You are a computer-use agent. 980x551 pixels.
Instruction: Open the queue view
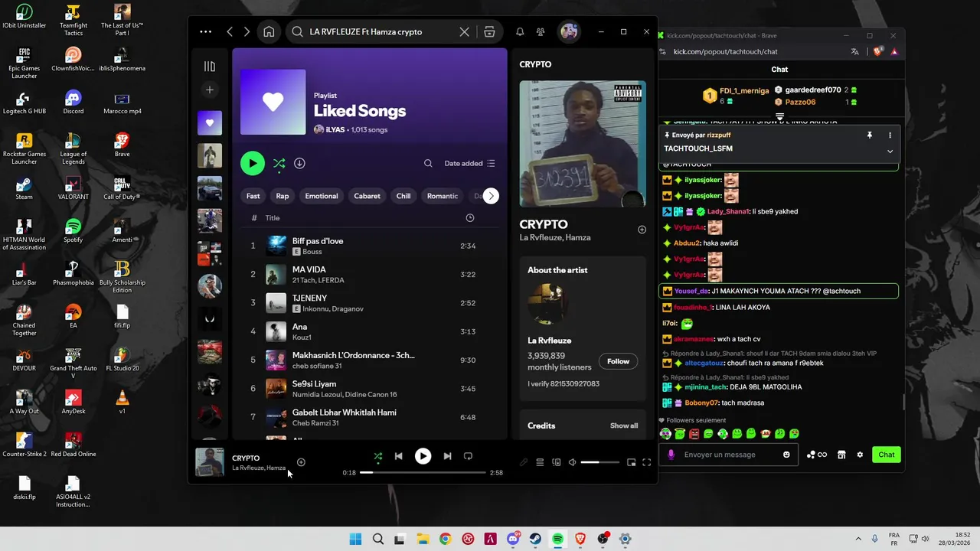pyautogui.click(x=540, y=462)
